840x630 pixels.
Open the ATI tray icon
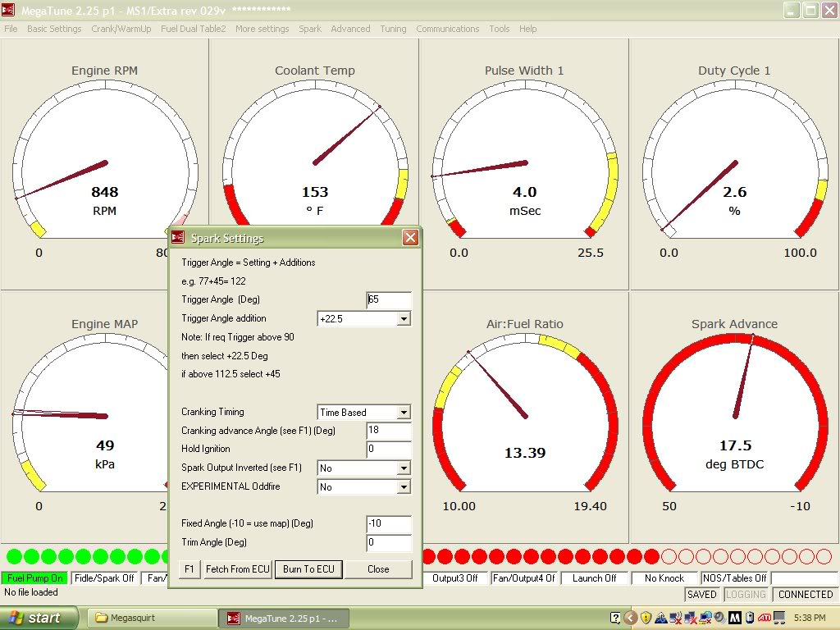point(765,618)
